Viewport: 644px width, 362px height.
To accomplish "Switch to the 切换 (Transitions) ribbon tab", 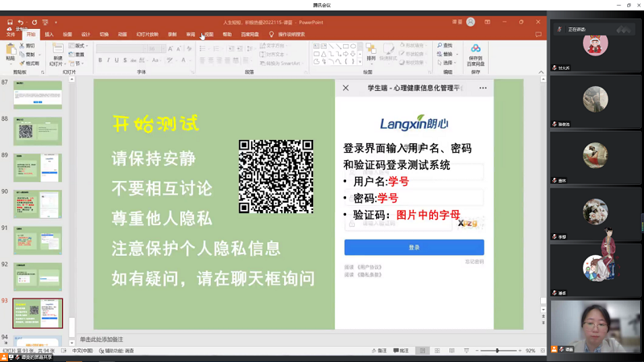I will click(x=104, y=35).
